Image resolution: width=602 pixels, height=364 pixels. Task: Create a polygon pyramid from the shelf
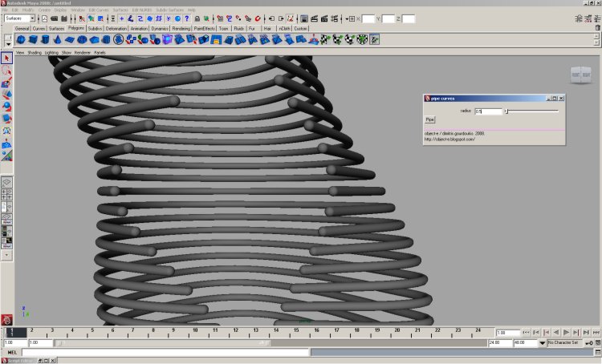(x=94, y=39)
